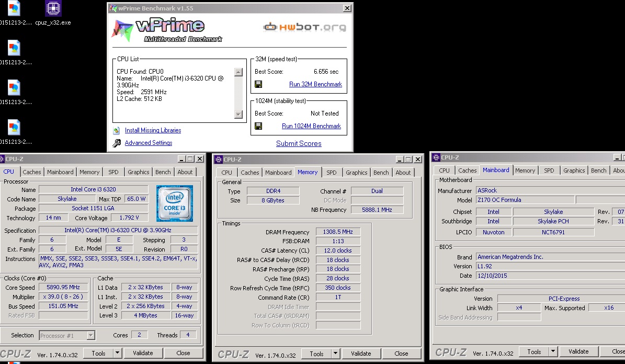The height and width of the screenshot is (364, 625).
Task: Click the Multiplier value x 39.0 ( 8 - 26 )
Action: click(x=63, y=297)
